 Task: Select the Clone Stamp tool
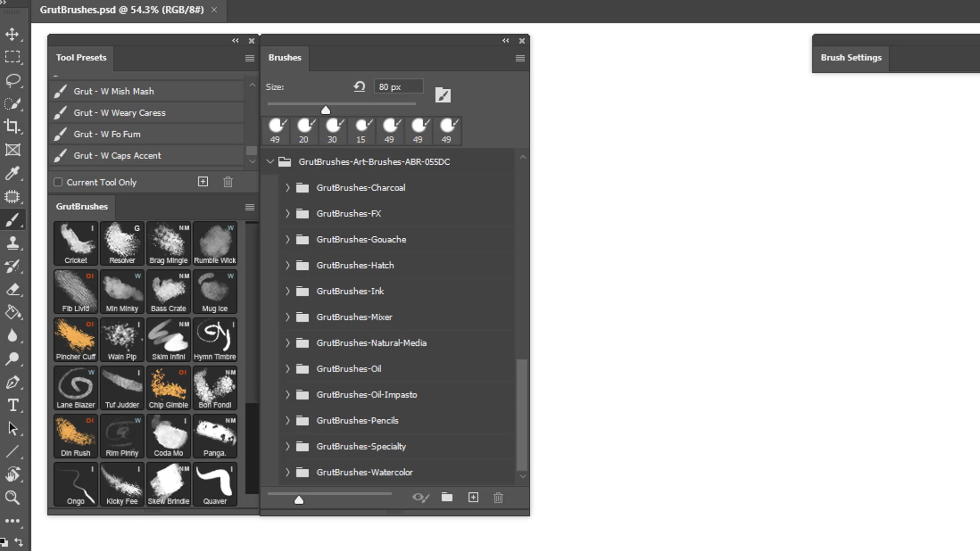coord(12,243)
